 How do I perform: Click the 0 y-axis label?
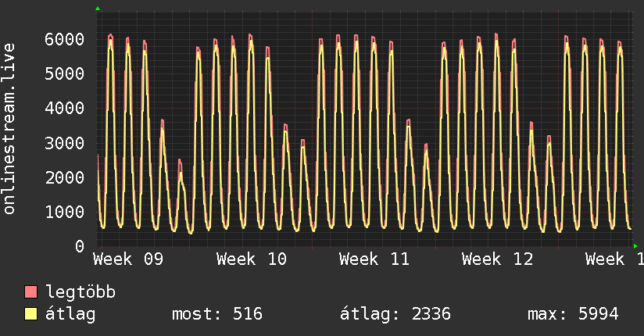click(x=80, y=246)
